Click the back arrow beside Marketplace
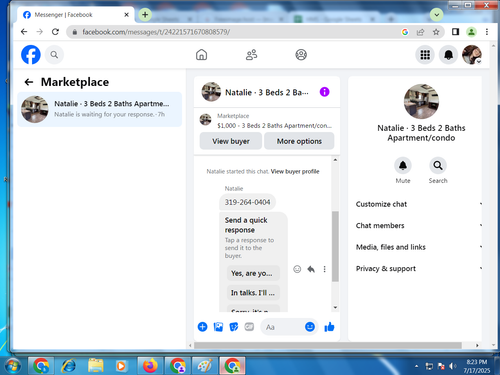This screenshot has height=375, width=500. pyautogui.click(x=29, y=82)
